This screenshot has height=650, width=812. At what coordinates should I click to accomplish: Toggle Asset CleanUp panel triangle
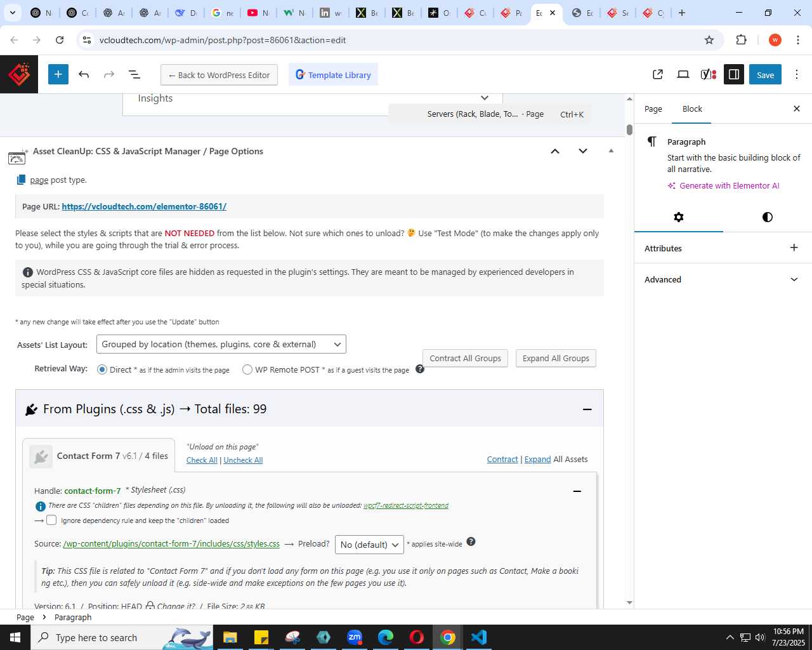coord(611,151)
